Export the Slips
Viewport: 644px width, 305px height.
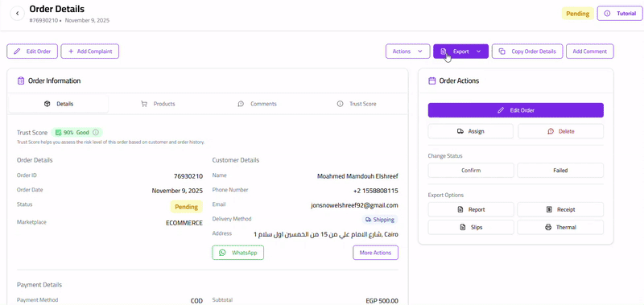point(471,227)
